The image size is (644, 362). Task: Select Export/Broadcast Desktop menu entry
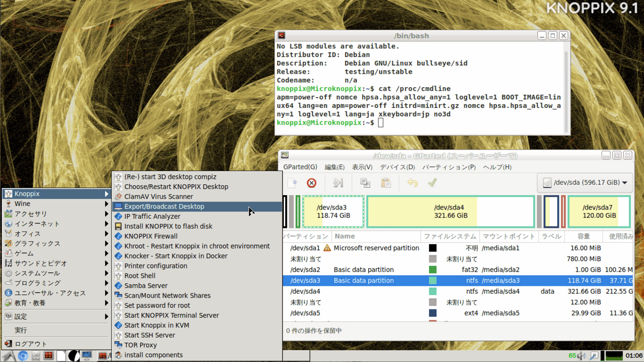tap(164, 207)
